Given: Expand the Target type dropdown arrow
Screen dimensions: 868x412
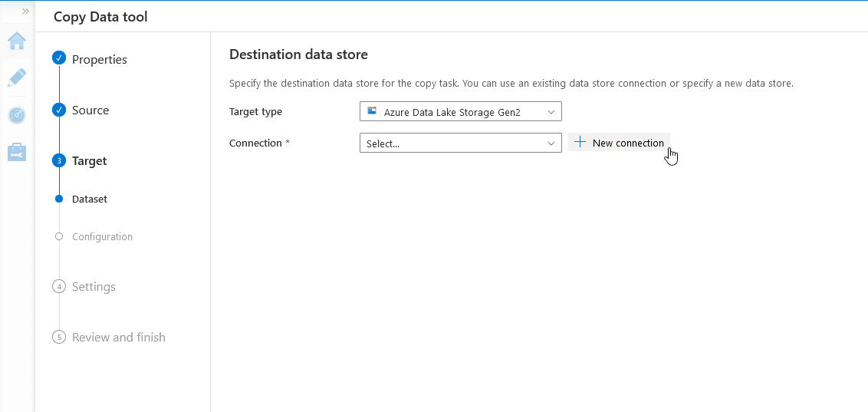Looking at the screenshot, I should point(551,112).
